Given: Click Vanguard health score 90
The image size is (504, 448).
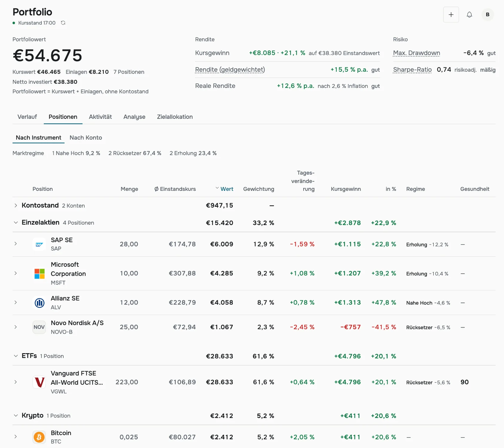Looking at the screenshot, I should 464,382.
